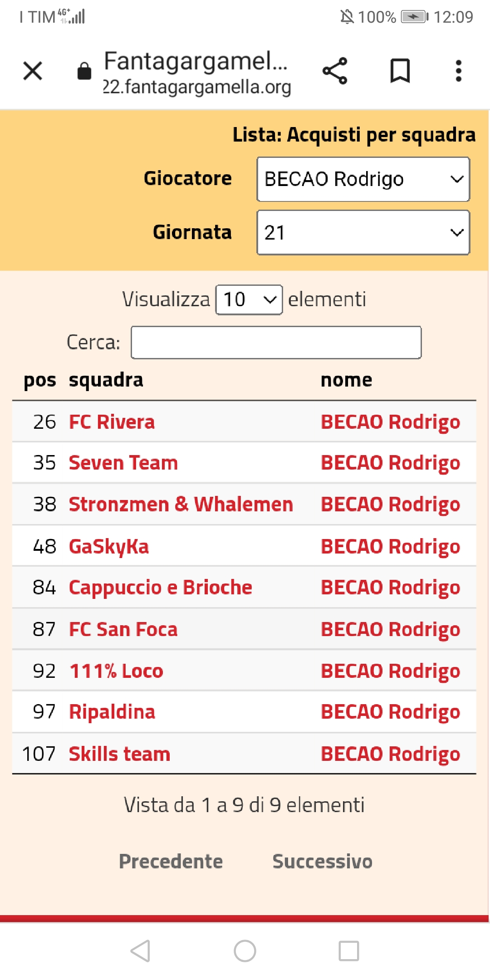
Task: Close the browser tab with X icon
Action: (x=33, y=71)
